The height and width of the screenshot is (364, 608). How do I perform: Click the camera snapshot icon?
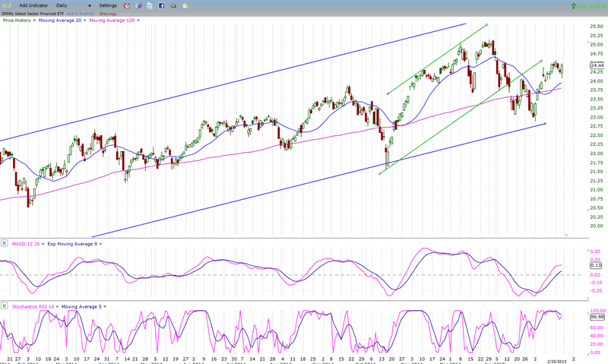pyautogui.click(x=174, y=5)
